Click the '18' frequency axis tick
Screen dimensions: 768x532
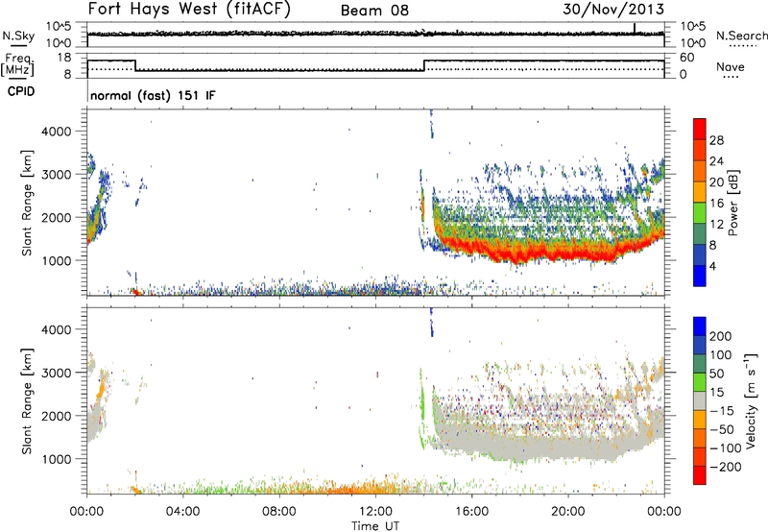pyautogui.click(x=64, y=58)
